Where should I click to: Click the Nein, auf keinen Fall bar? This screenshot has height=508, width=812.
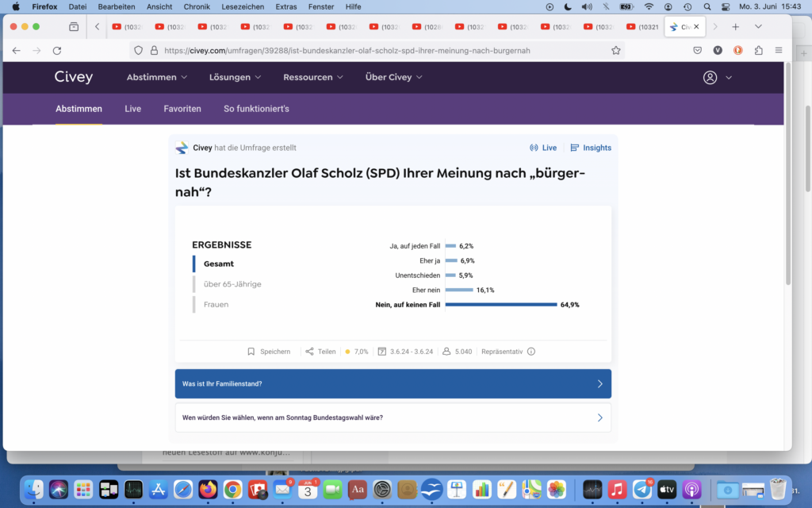(x=501, y=304)
